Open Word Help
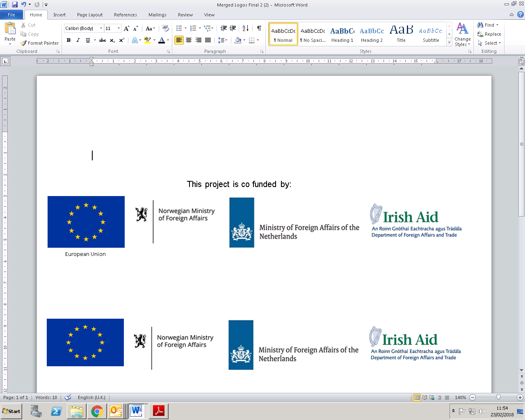Image resolution: width=525 pixels, height=420 pixels. 520,14
